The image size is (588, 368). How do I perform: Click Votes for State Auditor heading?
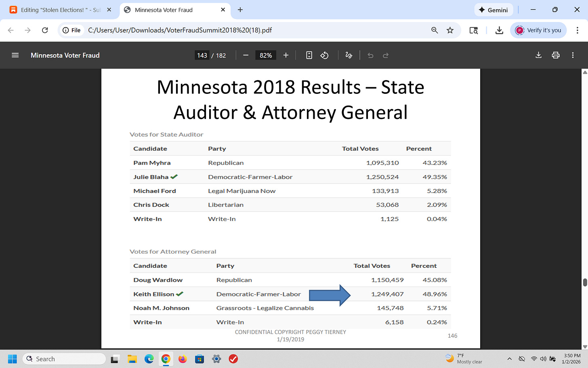(166, 135)
